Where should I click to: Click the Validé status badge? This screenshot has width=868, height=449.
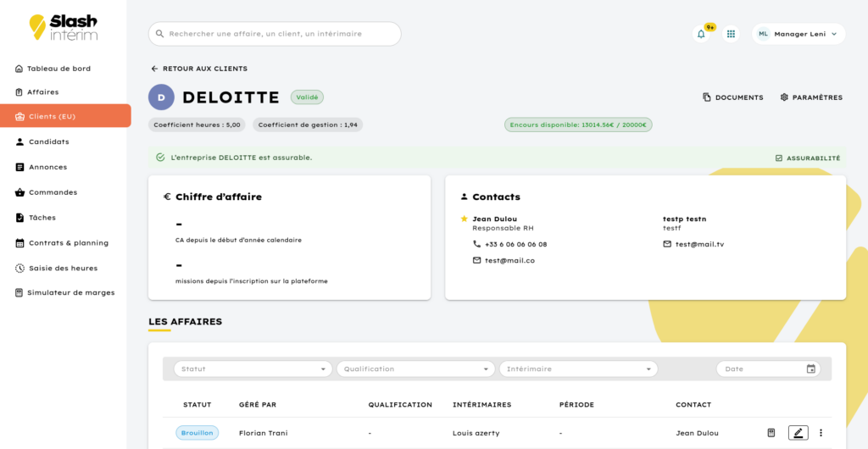pyautogui.click(x=307, y=97)
